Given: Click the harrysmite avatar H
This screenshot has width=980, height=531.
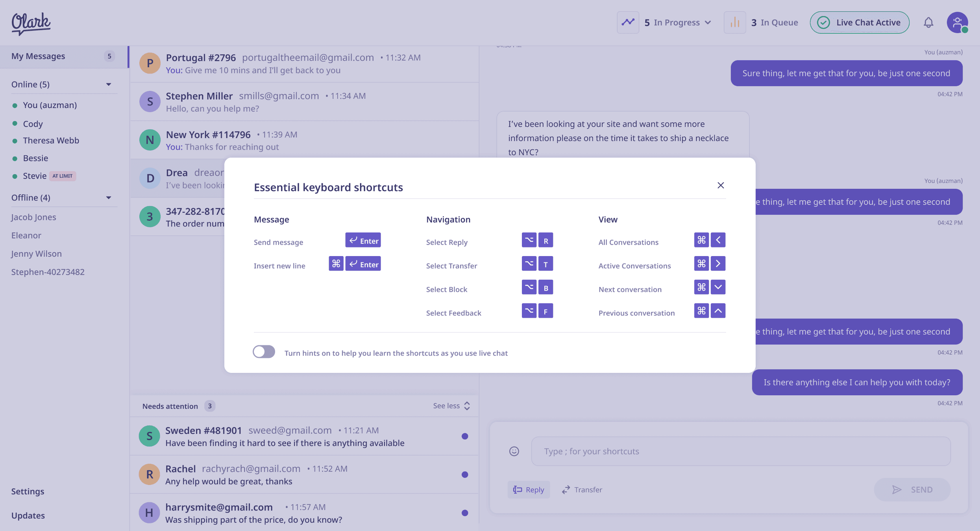Looking at the screenshot, I should click(150, 513).
